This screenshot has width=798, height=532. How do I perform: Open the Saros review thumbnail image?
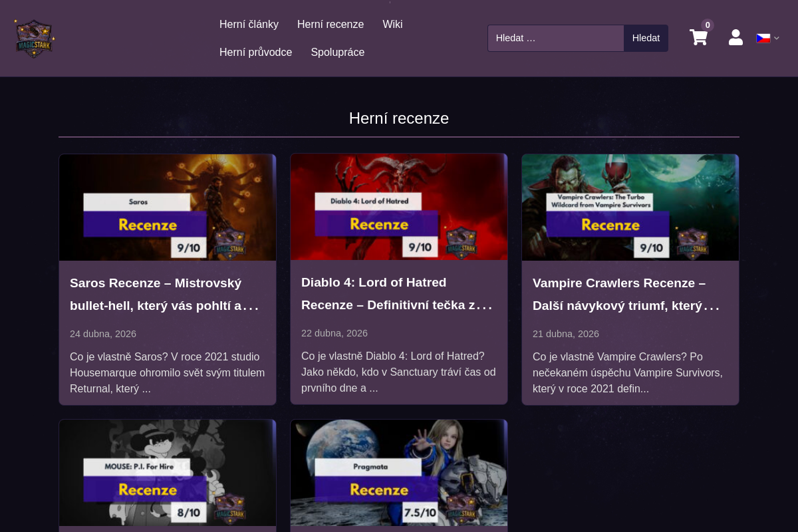[168, 207]
